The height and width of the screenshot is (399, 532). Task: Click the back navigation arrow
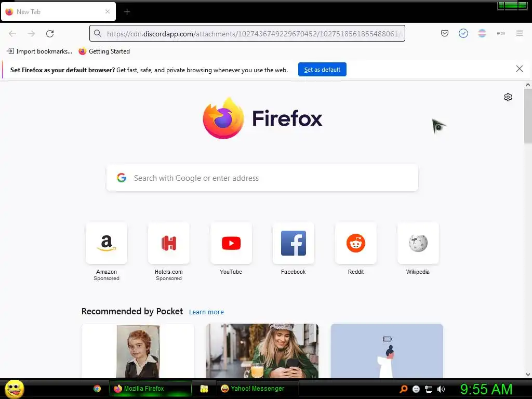tap(12, 34)
